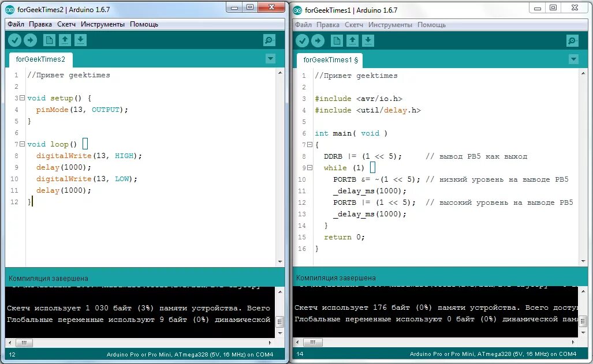The width and height of the screenshot is (593, 364).
Task: Click the #include <avr/io.h> line
Action: pos(359,99)
